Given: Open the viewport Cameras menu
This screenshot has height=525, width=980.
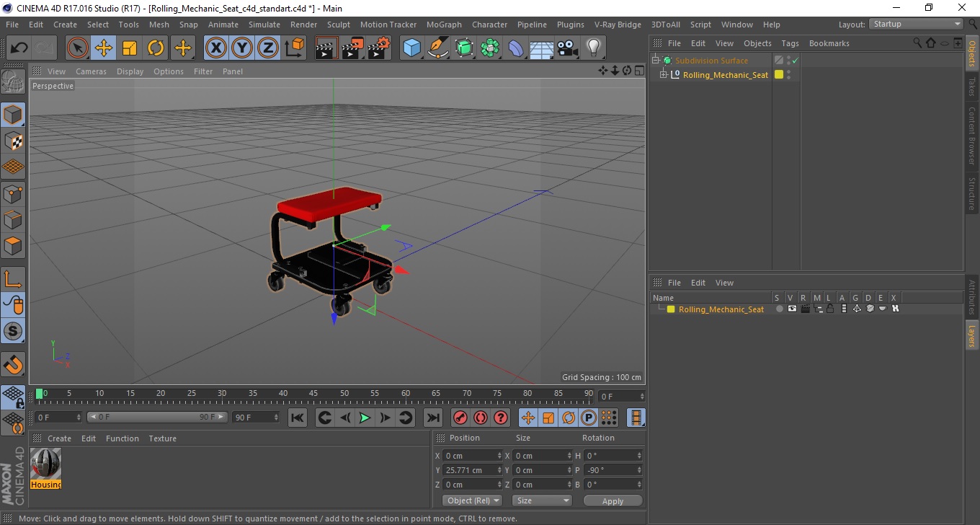Looking at the screenshot, I should point(91,71).
